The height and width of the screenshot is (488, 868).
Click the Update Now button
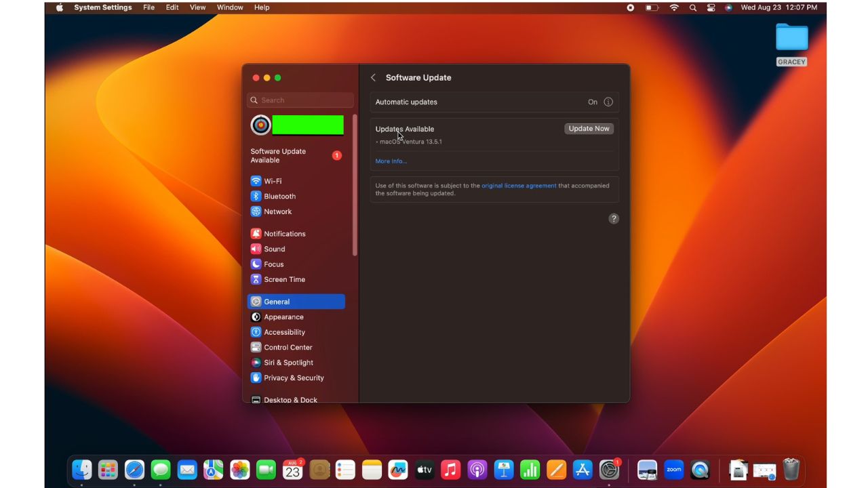coord(589,129)
